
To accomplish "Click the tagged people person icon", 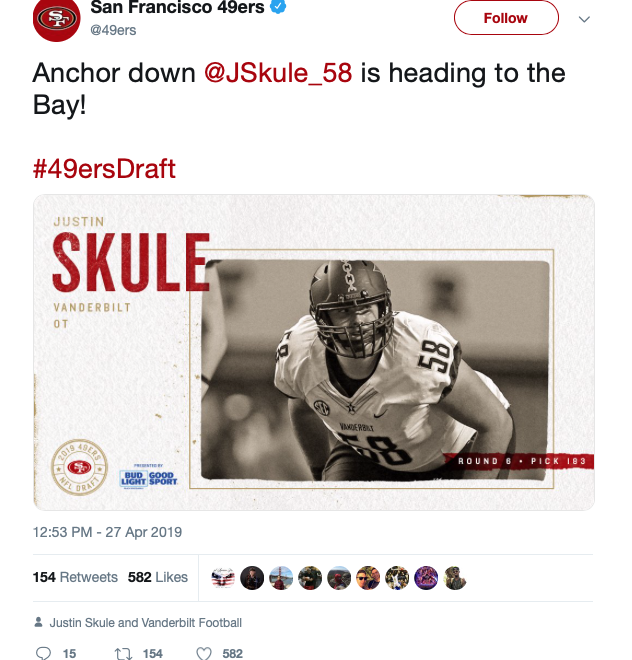I will click(x=38, y=622).
